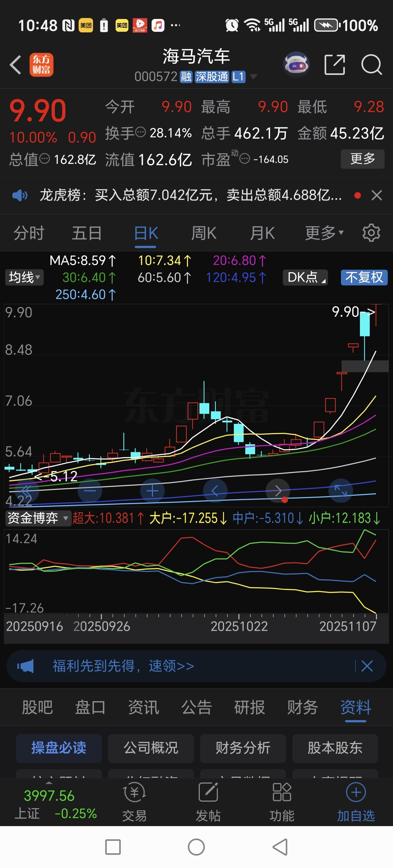
Task: Open the 东方财富 logo icon
Action: (x=42, y=65)
